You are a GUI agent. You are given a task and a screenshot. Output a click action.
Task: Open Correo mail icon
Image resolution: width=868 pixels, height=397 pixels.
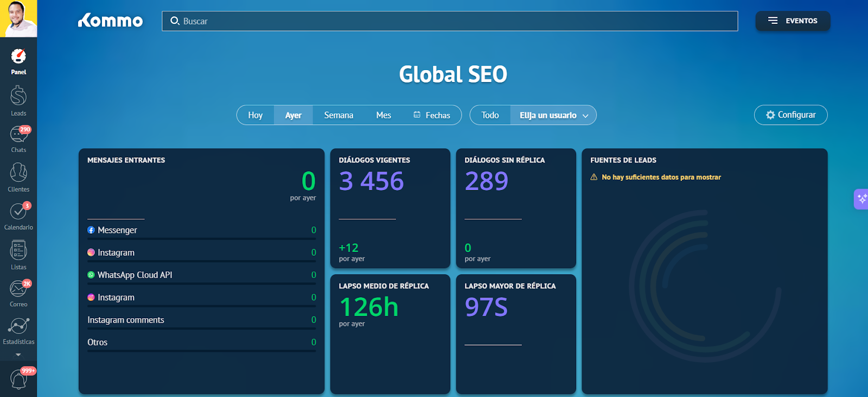click(18, 288)
